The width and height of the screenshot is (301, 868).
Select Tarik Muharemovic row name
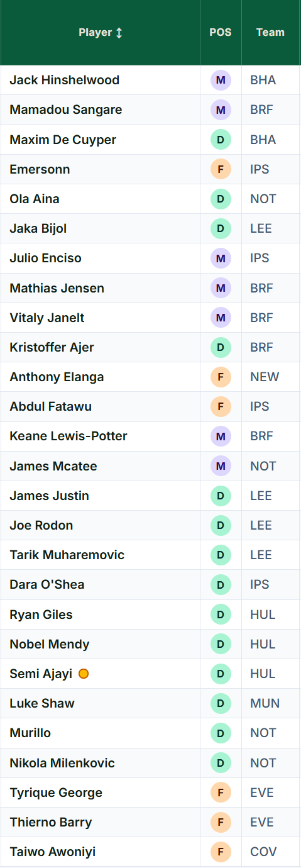click(67, 555)
